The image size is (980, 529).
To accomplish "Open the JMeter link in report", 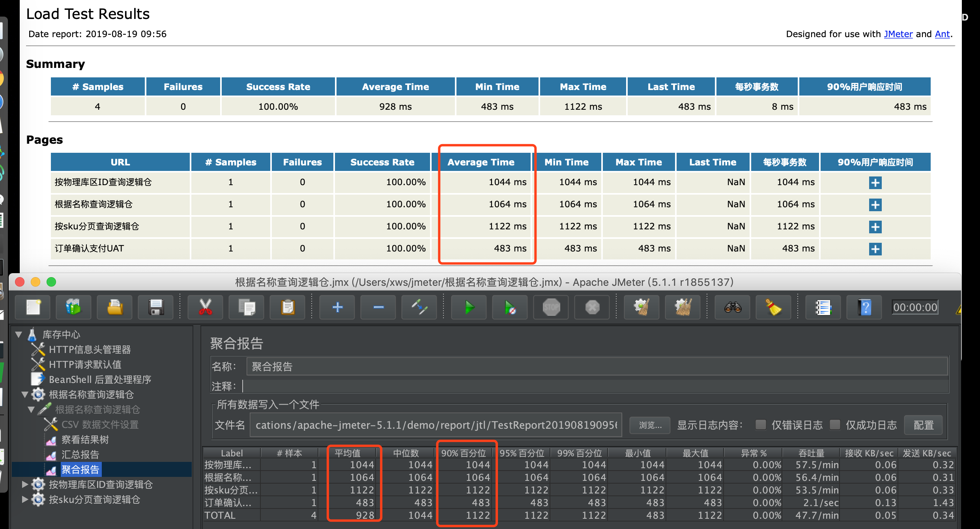I will [x=898, y=34].
